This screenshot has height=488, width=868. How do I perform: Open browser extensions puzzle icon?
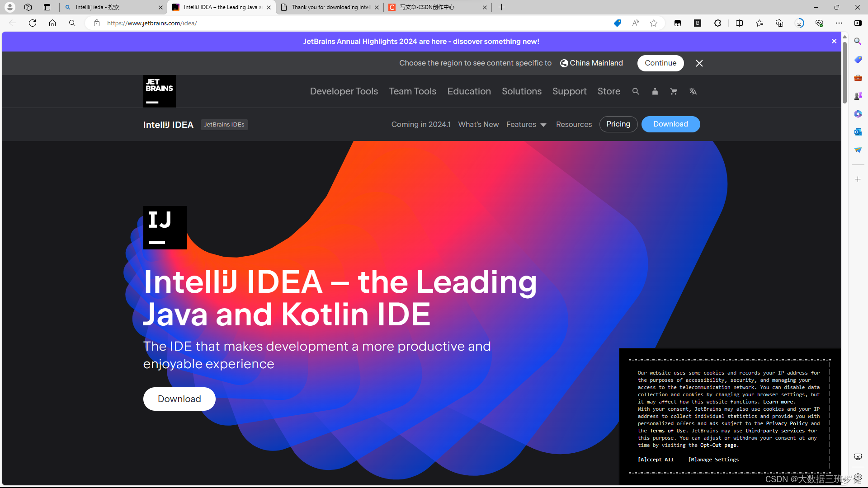coord(717,23)
